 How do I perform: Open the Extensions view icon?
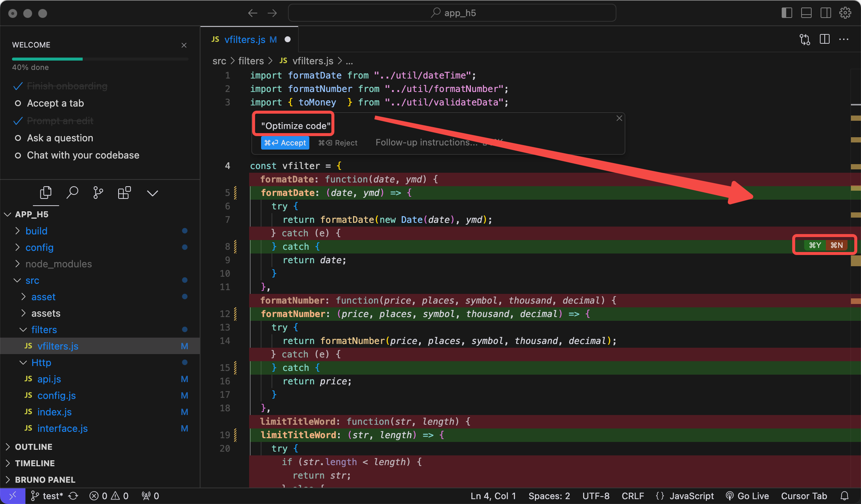coord(125,193)
